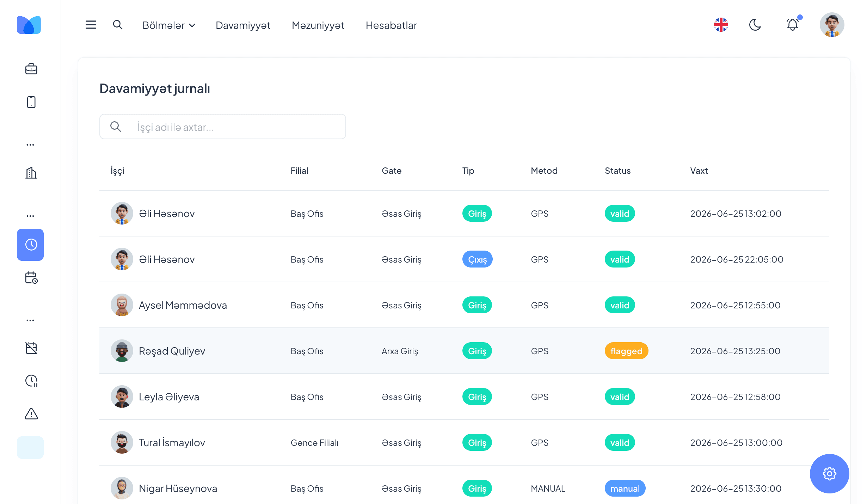Focus the İşçi adı ilə axtar search field
Viewport: 867px width, 504px height.
(x=223, y=127)
